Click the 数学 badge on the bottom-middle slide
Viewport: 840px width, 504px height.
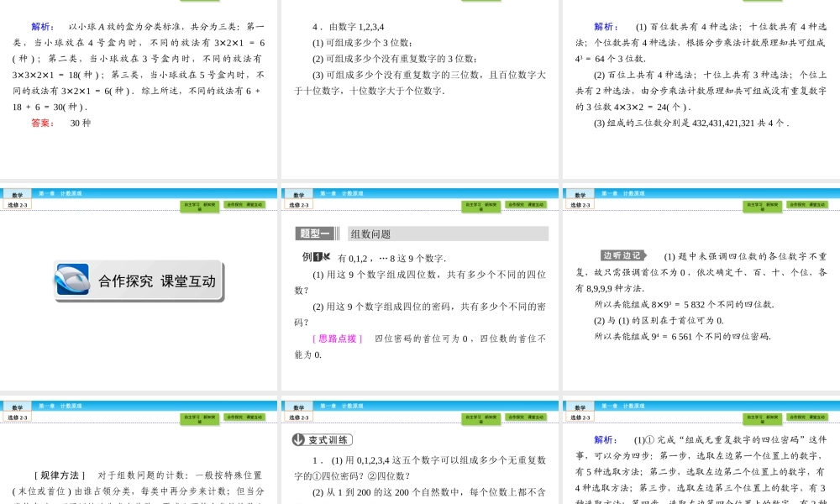tap(299, 405)
